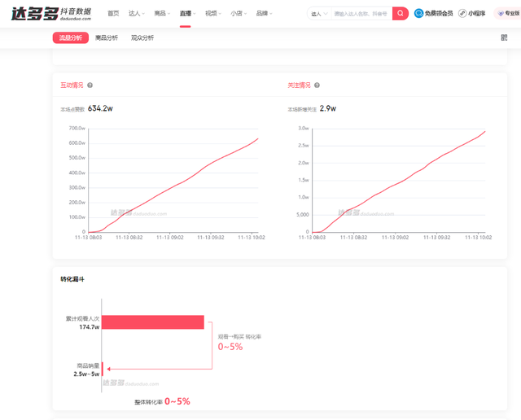
Task: Click the 634.2w likes value
Action: (x=100, y=108)
